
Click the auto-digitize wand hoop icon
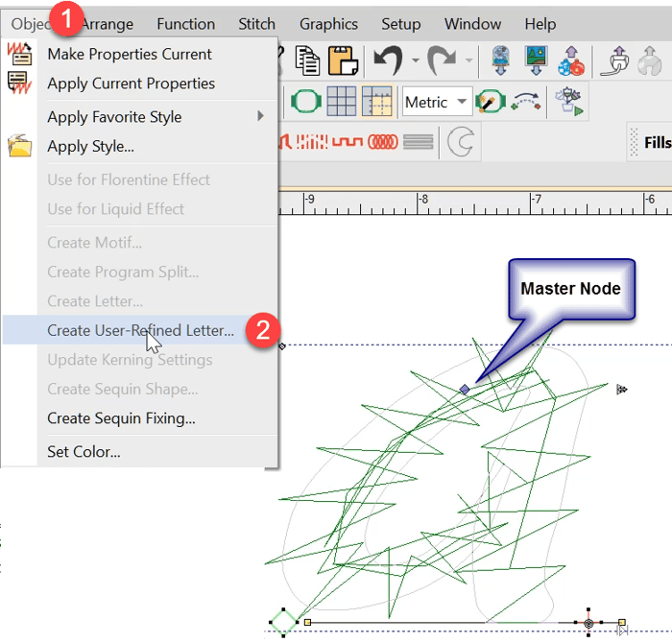[490, 102]
